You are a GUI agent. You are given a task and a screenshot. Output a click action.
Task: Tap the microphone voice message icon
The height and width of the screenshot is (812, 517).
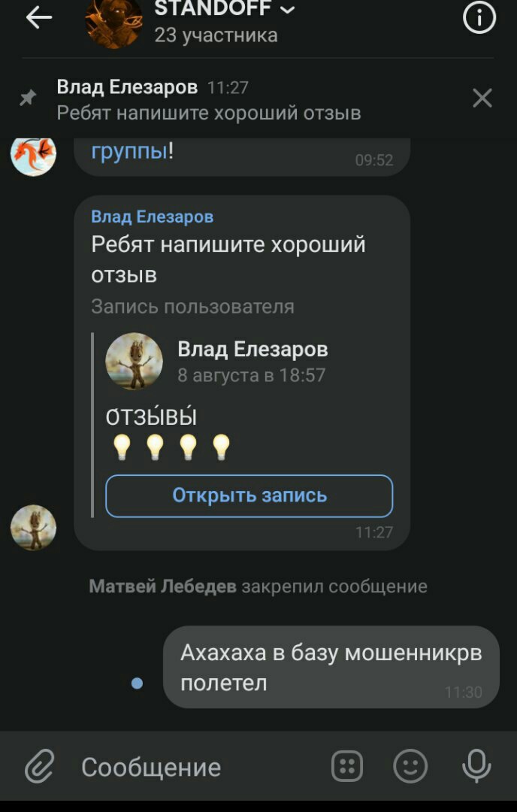476,766
